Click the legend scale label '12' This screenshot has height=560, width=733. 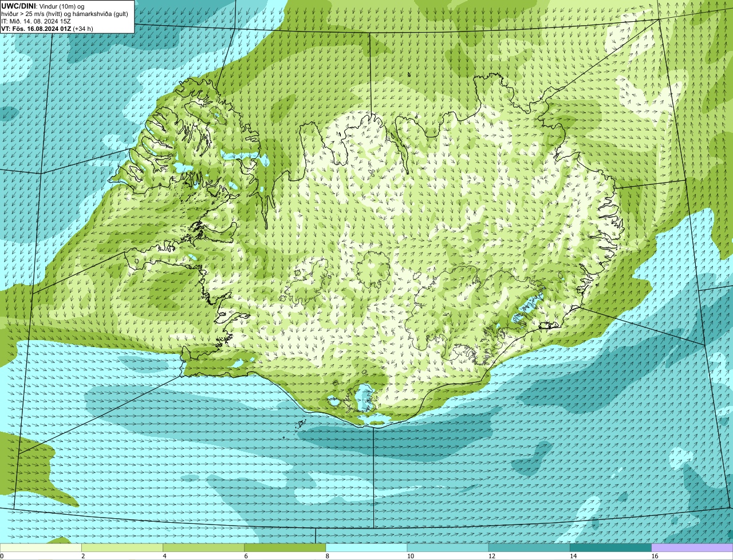(x=491, y=556)
